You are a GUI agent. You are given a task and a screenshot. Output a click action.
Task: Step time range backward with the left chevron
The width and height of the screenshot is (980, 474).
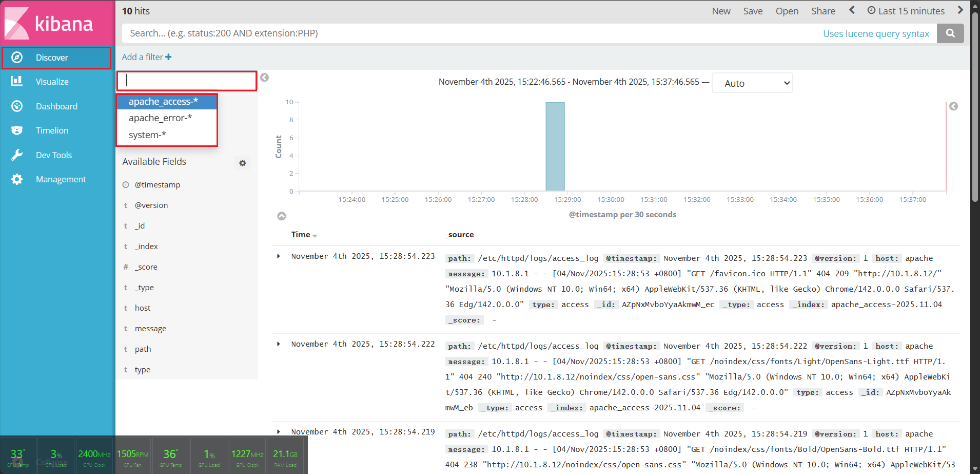click(x=852, y=10)
